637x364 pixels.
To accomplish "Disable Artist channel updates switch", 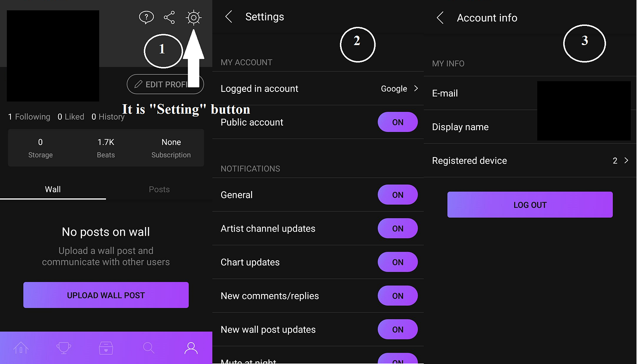I will pos(398,228).
